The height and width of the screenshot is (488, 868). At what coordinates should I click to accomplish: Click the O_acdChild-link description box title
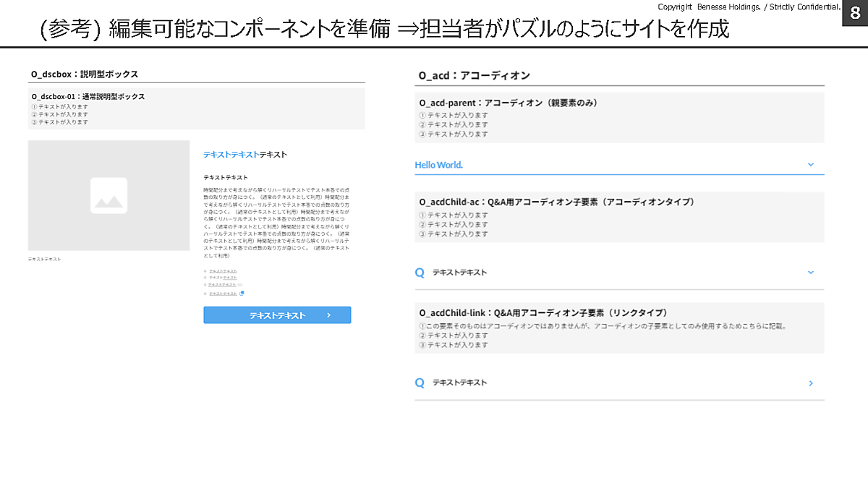(x=542, y=312)
